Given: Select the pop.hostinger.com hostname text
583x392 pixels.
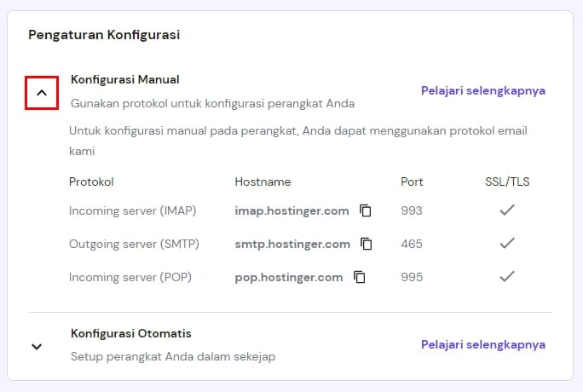Looking at the screenshot, I should coord(289,277).
